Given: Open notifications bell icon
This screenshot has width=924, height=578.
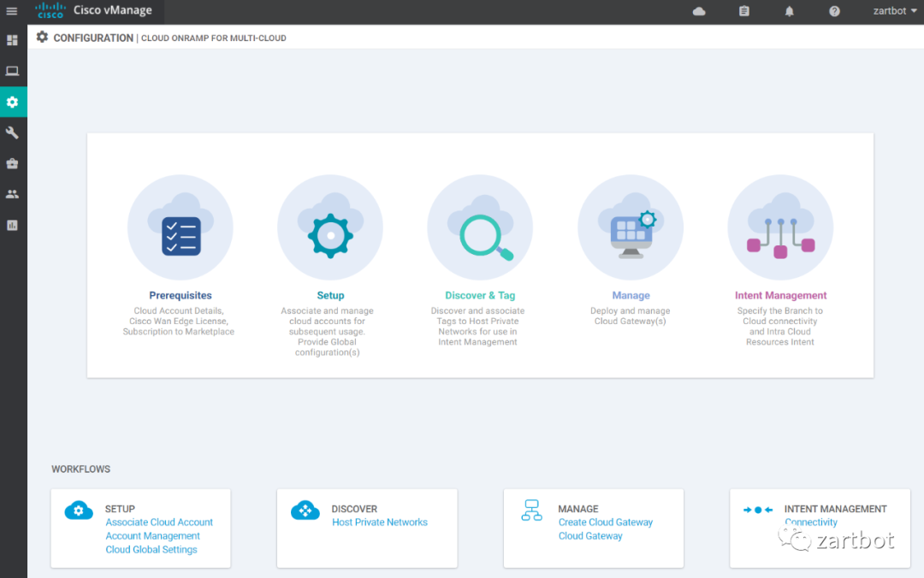Looking at the screenshot, I should coord(789,11).
